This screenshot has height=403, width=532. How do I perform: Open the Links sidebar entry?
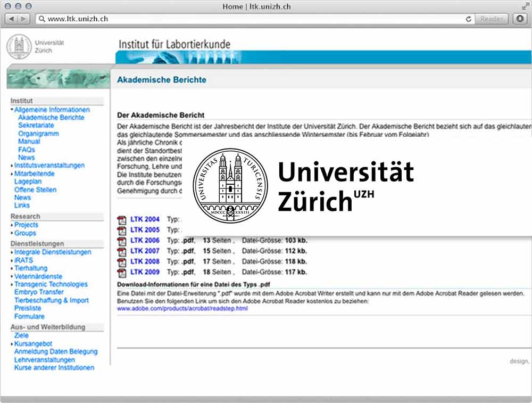tap(22, 205)
